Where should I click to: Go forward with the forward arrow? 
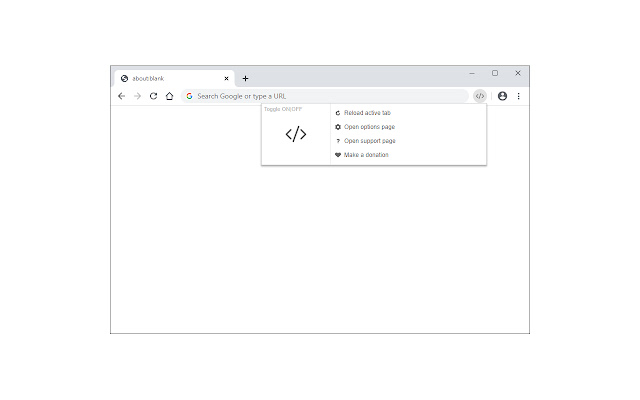(137, 96)
